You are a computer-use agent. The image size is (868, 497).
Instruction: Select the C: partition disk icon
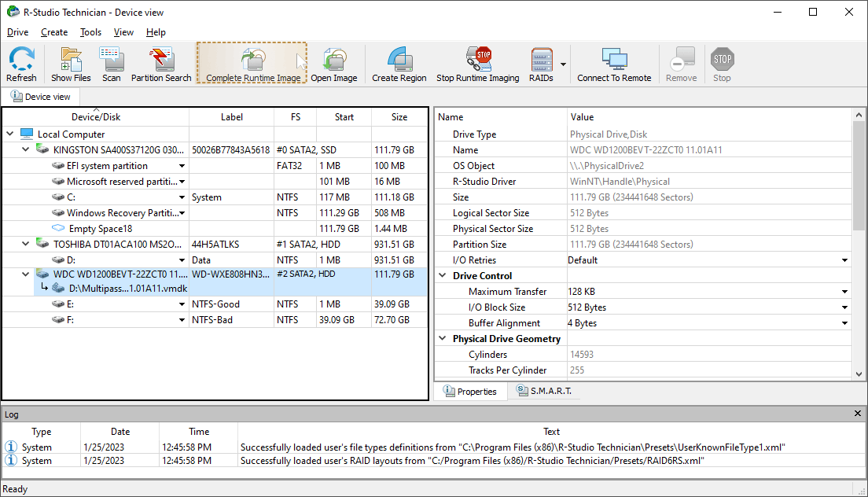[58, 197]
